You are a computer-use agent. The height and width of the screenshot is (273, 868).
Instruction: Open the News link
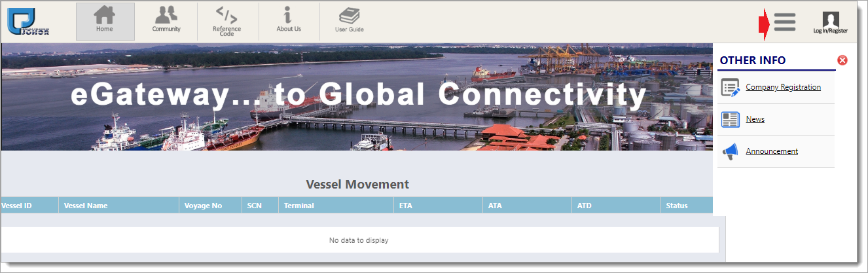coord(755,119)
